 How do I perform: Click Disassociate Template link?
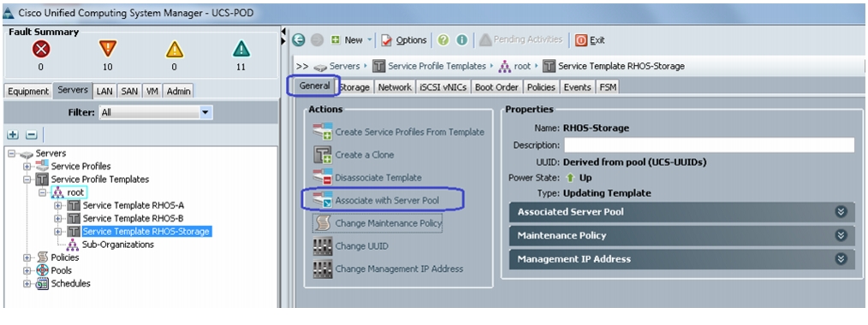(x=378, y=177)
